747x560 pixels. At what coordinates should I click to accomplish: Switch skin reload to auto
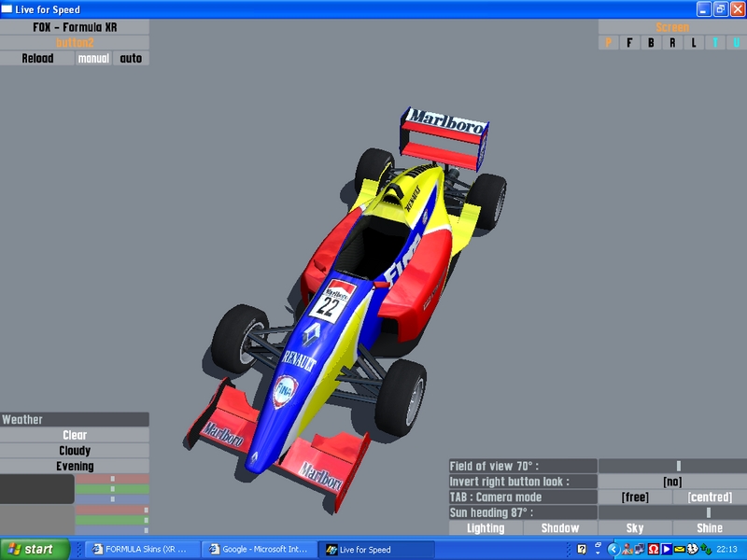[x=131, y=59]
